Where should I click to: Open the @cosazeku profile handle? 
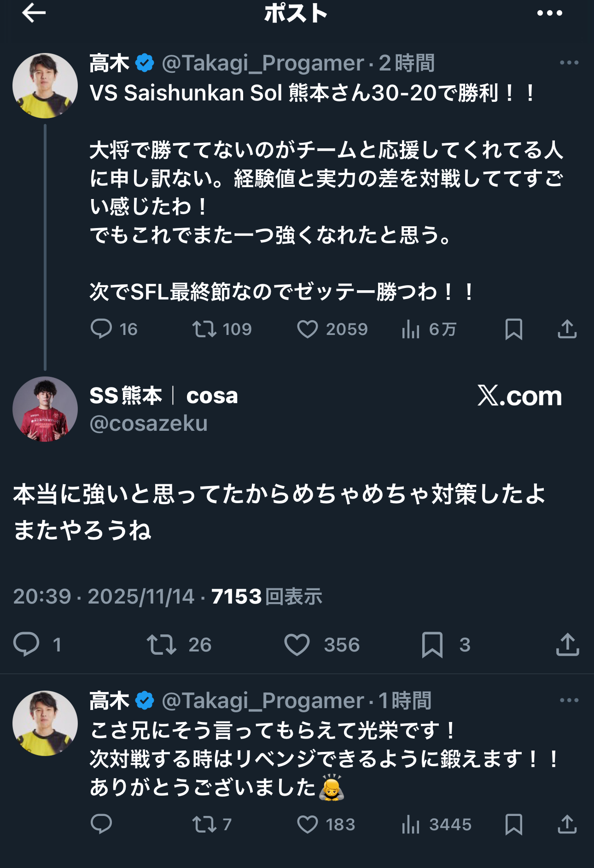click(x=148, y=423)
